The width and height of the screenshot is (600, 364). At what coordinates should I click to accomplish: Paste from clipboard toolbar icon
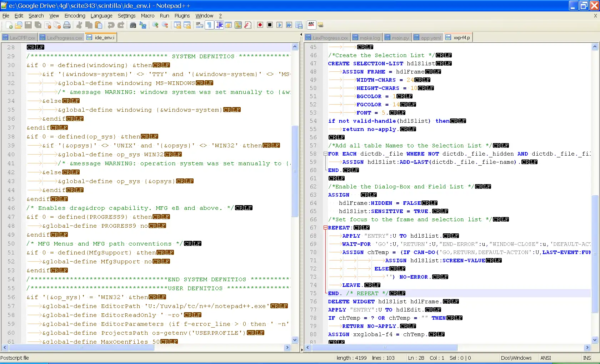tap(99, 25)
